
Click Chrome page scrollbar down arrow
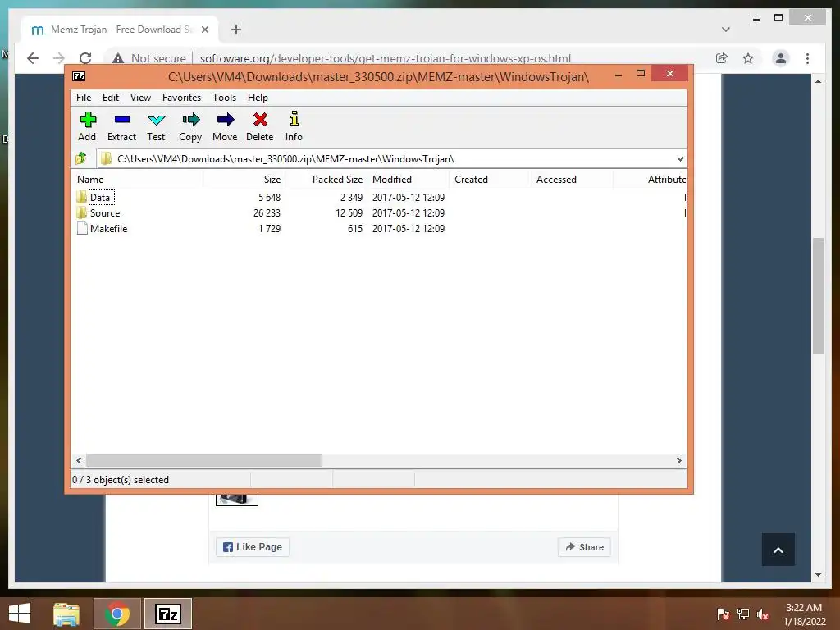pyautogui.click(x=818, y=575)
